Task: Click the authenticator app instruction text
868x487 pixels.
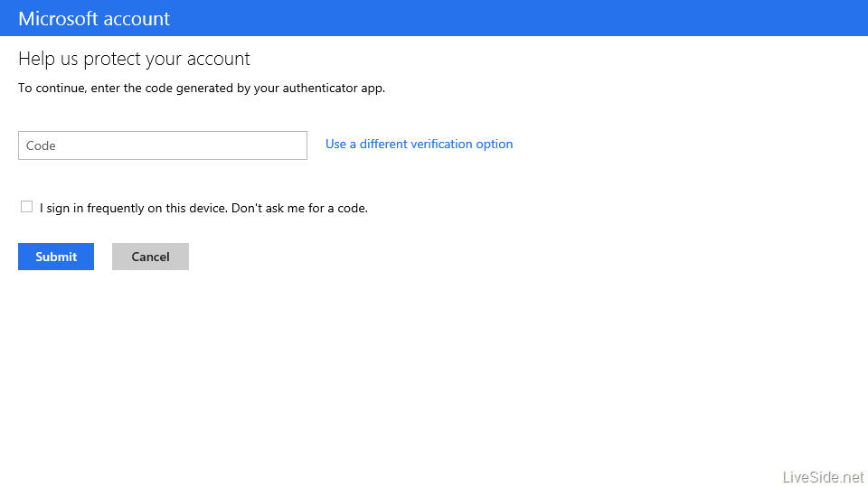Action: 202,89
